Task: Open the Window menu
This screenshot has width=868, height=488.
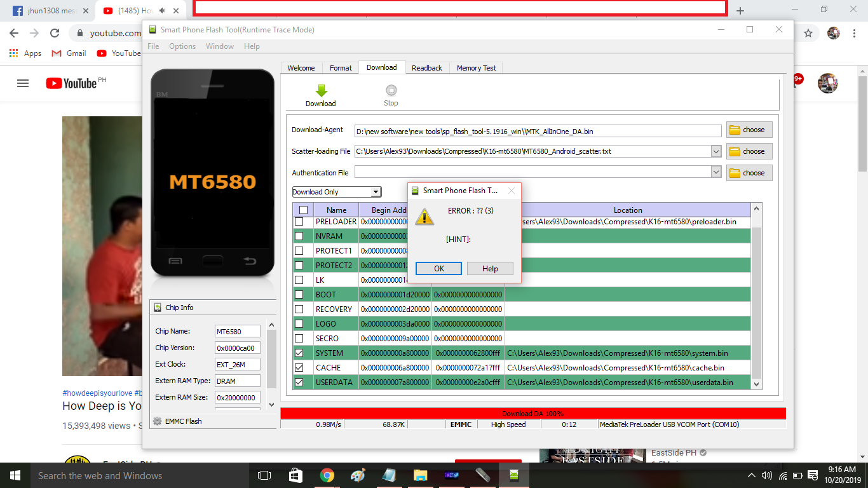Action: click(x=220, y=46)
